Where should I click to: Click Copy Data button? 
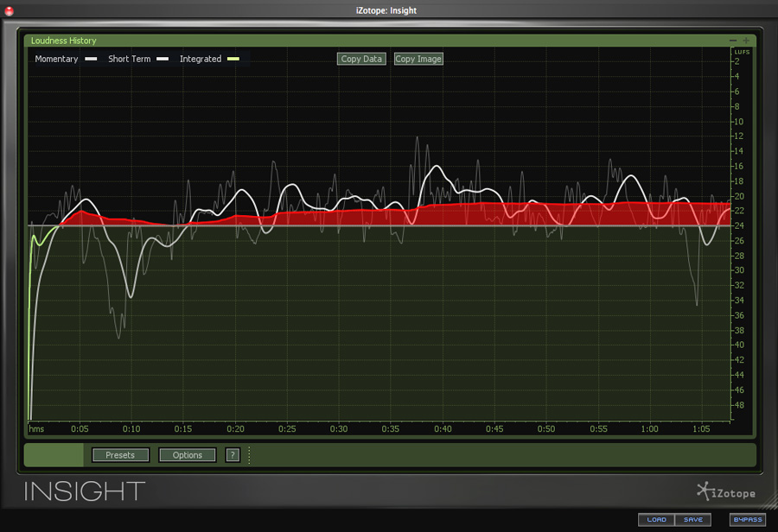[361, 60]
